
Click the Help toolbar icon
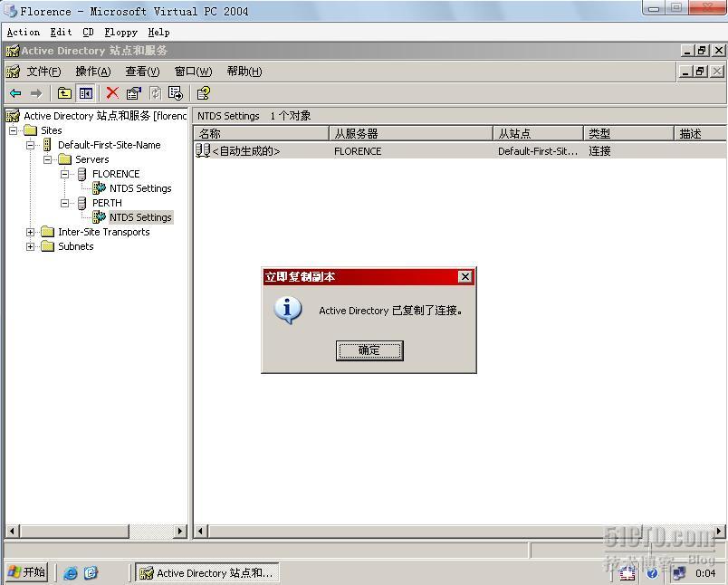pyautogui.click(x=204, y=93)
